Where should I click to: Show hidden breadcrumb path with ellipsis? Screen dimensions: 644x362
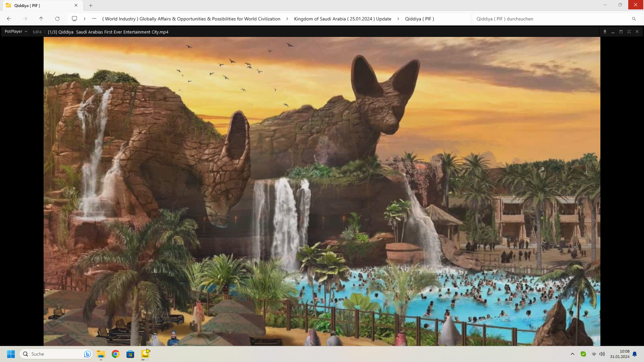[x=94, y=19]
